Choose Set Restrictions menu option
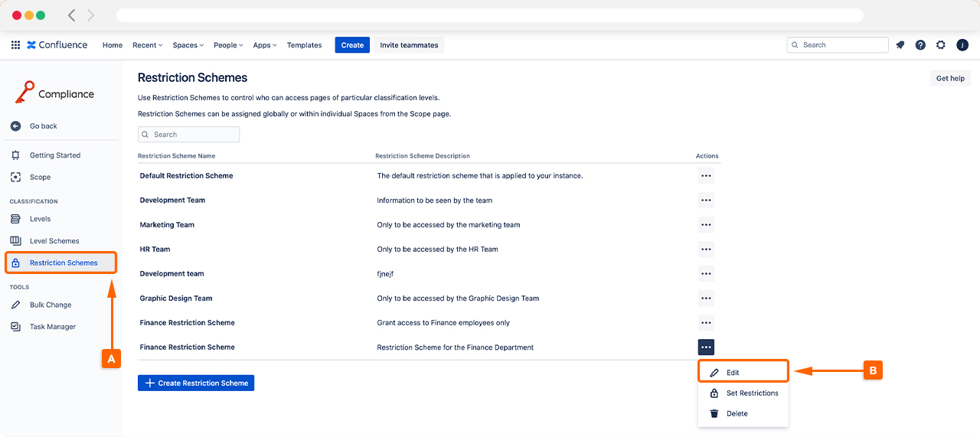 click(752, 393)
